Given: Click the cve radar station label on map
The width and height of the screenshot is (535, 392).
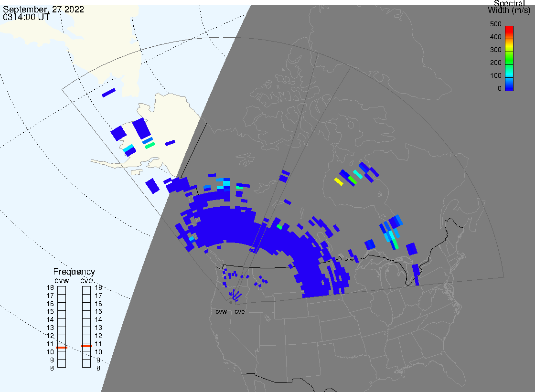Looking at the screenshot, I should click(x=239, y=312).
